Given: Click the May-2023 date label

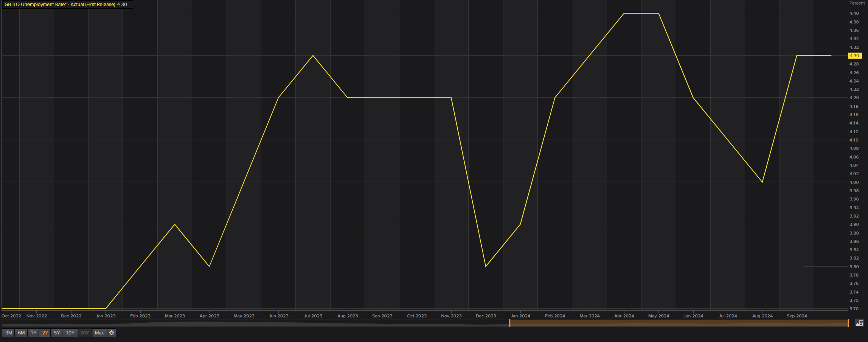Looking at the screenshot, I should point(244,316).
